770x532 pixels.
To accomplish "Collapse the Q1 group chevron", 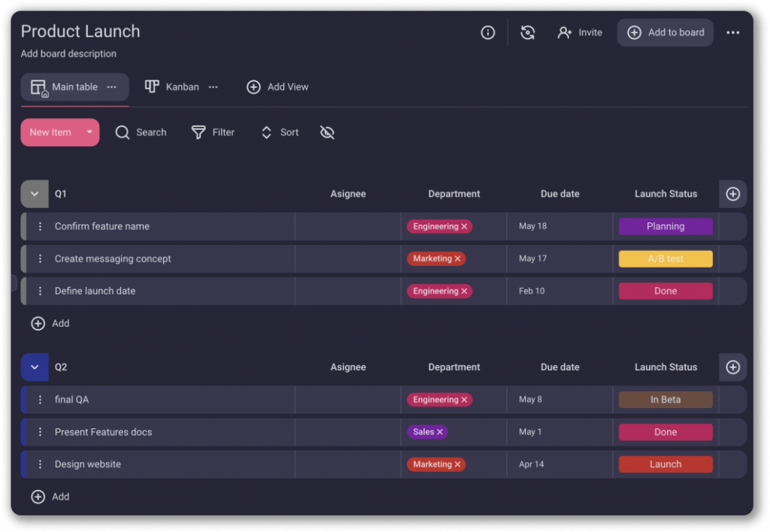I will pos(35,194).
